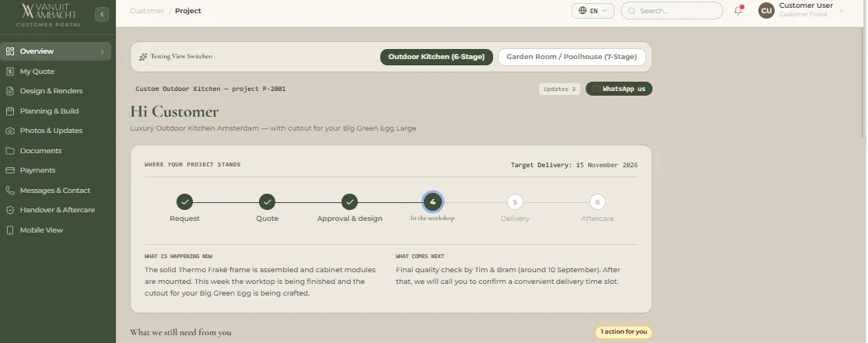Click the Approval & design stage checkmark
This screenshot has height=343, width=868.
tap(349, 202)
